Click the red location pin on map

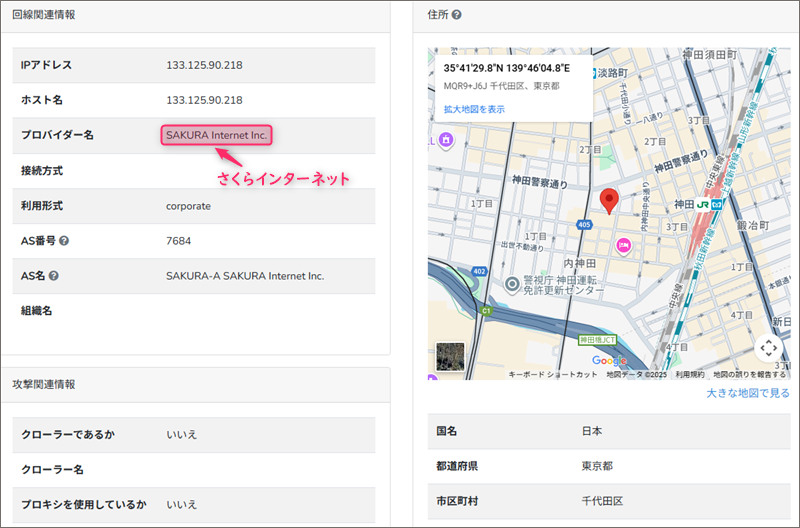pyautogui.click(x=609, y=200)
